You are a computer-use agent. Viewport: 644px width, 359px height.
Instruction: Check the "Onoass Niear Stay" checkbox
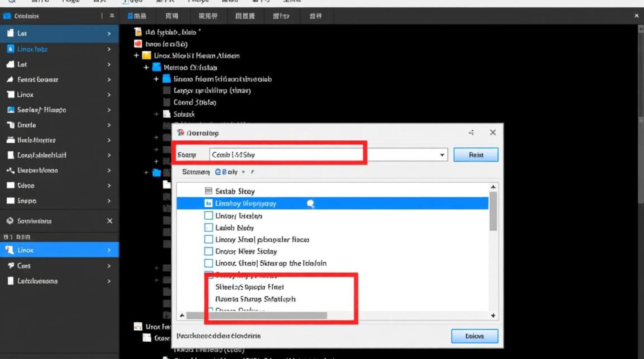pos(208,251)
